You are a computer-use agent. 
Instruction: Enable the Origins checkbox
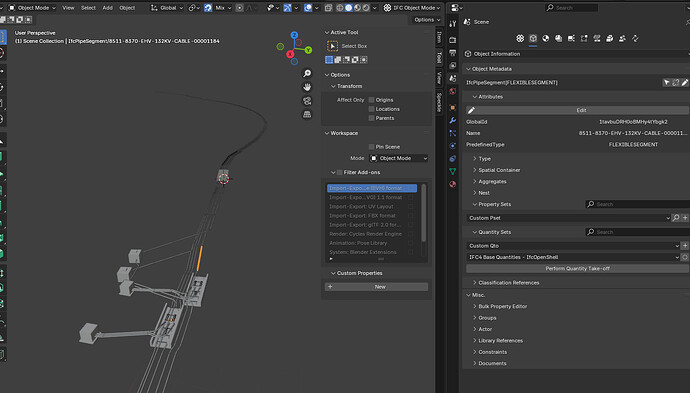(371, 100)
